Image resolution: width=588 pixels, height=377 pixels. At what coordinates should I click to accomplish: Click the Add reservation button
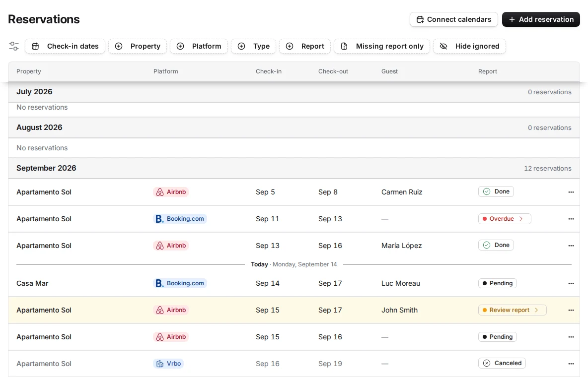pyautogui.click(x=541, y=19)
